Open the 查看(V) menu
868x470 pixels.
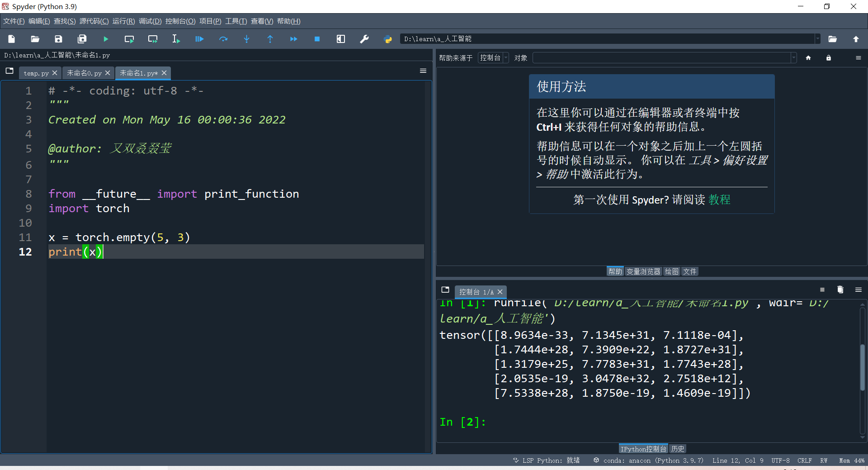click(262, 21)
